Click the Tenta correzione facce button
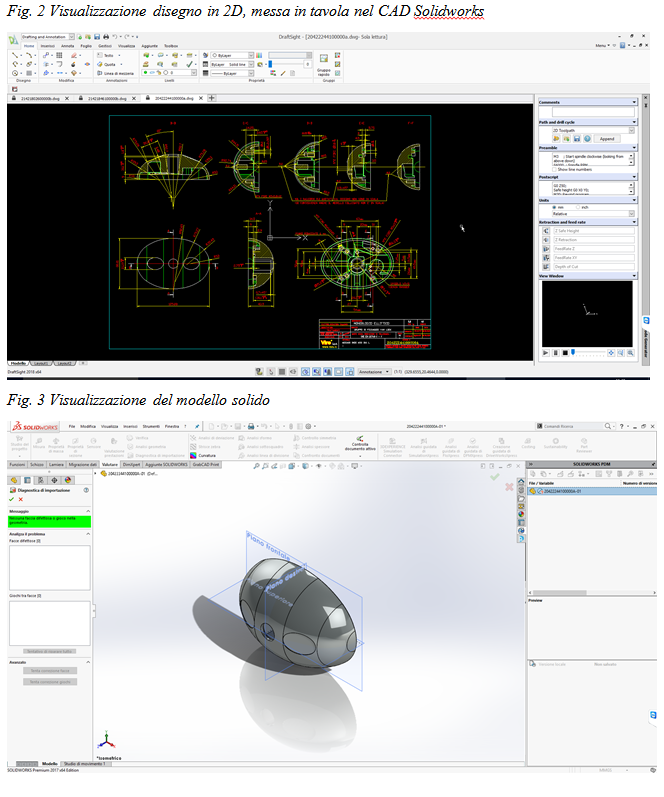The height and width of the screenshot is (797, 664). (50, 671)
